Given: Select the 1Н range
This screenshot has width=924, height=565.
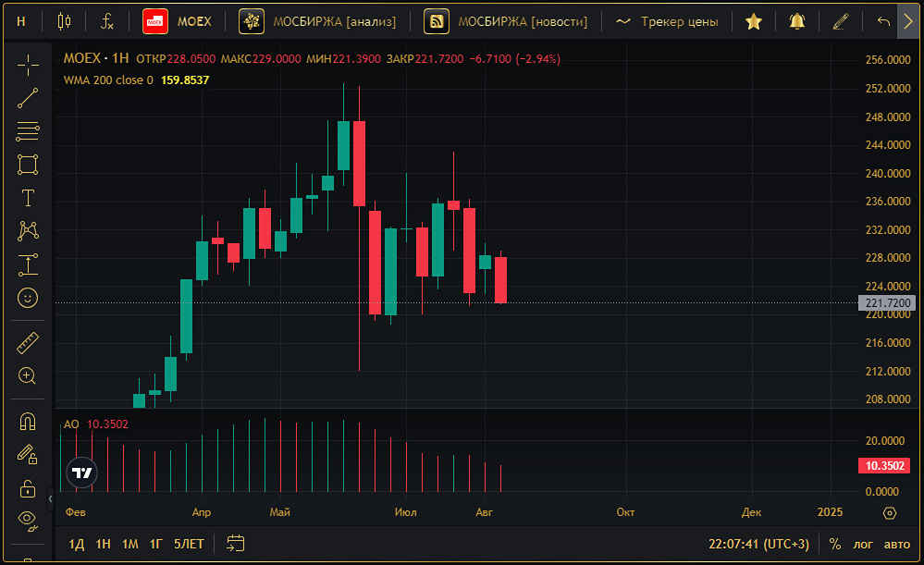Looking at the screenshot, I should [x=103, y=544].
